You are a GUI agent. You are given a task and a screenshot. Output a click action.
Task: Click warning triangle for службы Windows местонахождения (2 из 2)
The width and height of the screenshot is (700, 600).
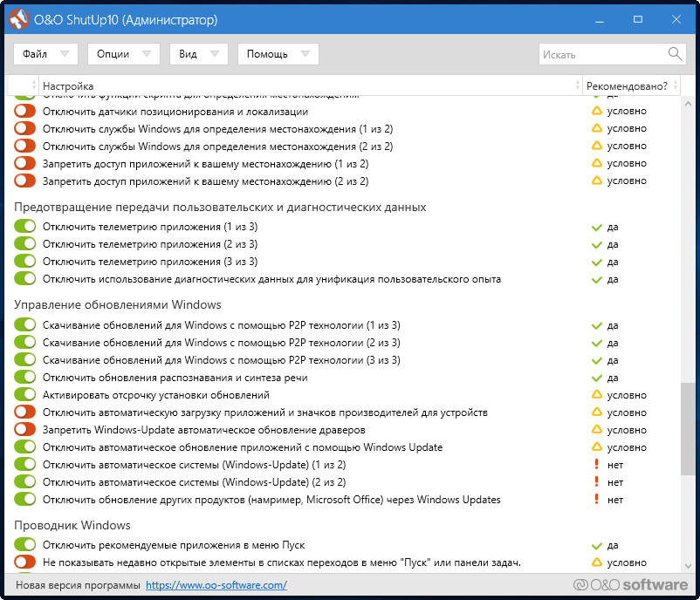pos(596,146)
